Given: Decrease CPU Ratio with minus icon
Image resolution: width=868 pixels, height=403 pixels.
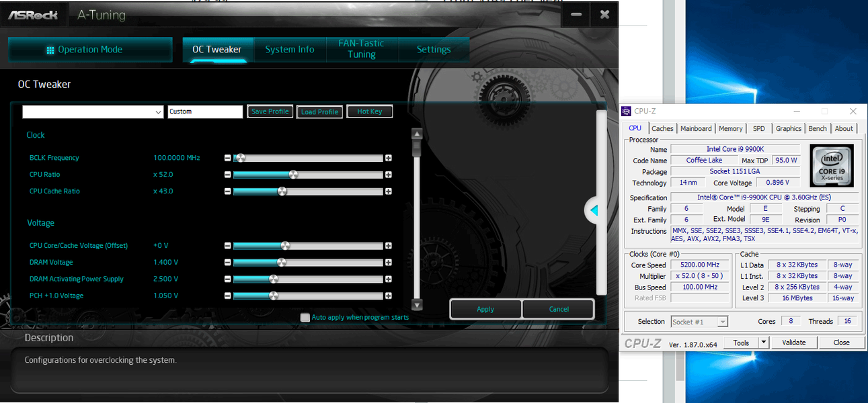Looking at the screenshot, I should [227, 175].
